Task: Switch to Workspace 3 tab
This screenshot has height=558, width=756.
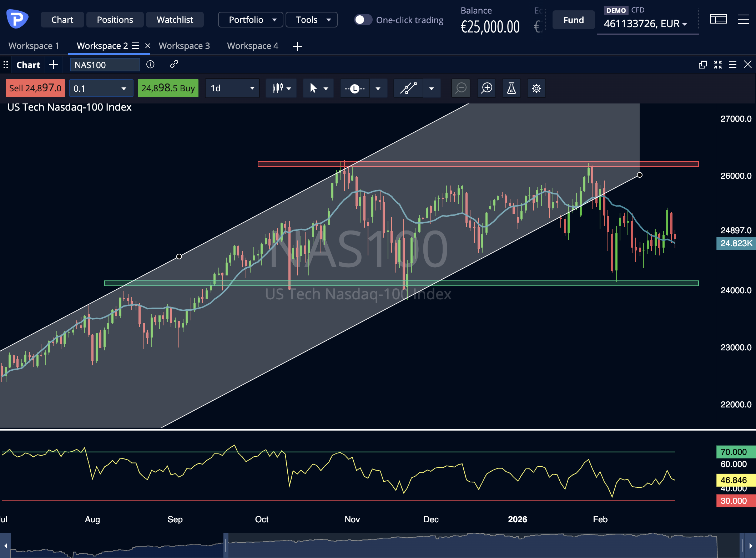Action: point(185,46)
